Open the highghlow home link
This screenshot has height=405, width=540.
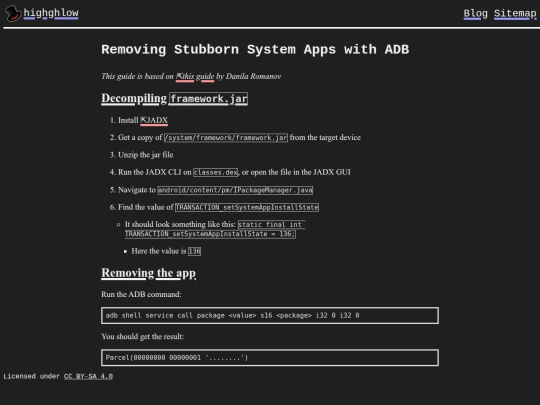(51, 13)
